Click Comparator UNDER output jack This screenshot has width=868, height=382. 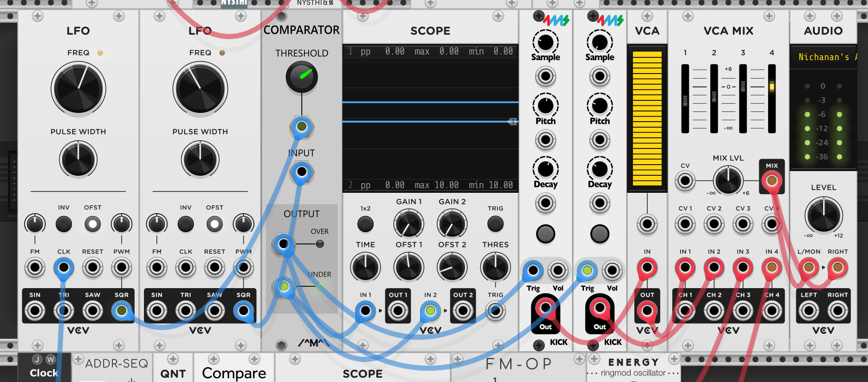[x=284, y=286]
